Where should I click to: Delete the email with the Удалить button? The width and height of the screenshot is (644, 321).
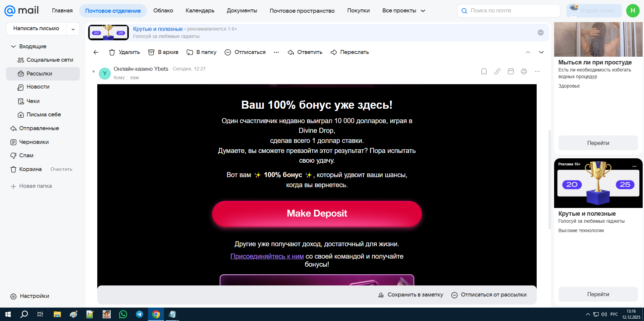pyautogui.click(x=124, y=52)
